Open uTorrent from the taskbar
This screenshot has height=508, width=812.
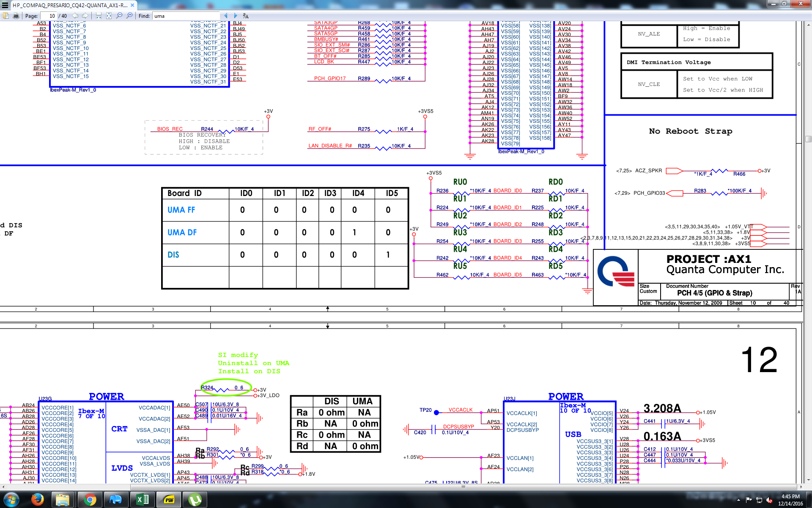click(195, 500)
